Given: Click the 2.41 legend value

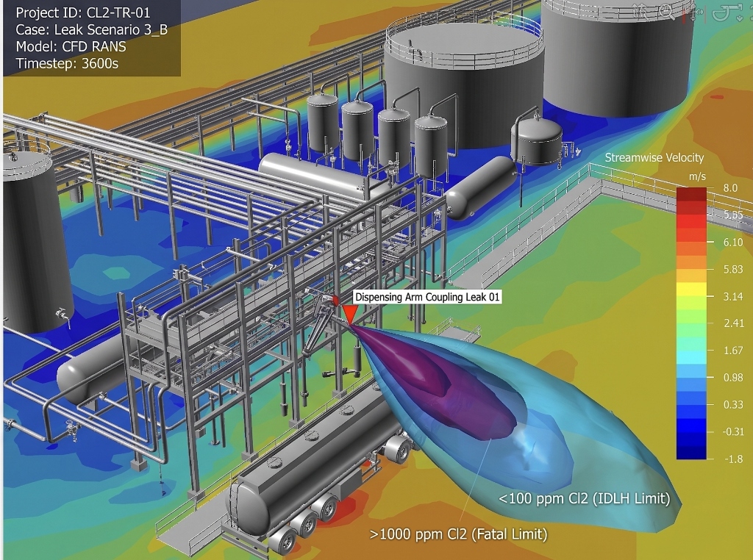Looking at the screenshot, I should coord(734,323).
